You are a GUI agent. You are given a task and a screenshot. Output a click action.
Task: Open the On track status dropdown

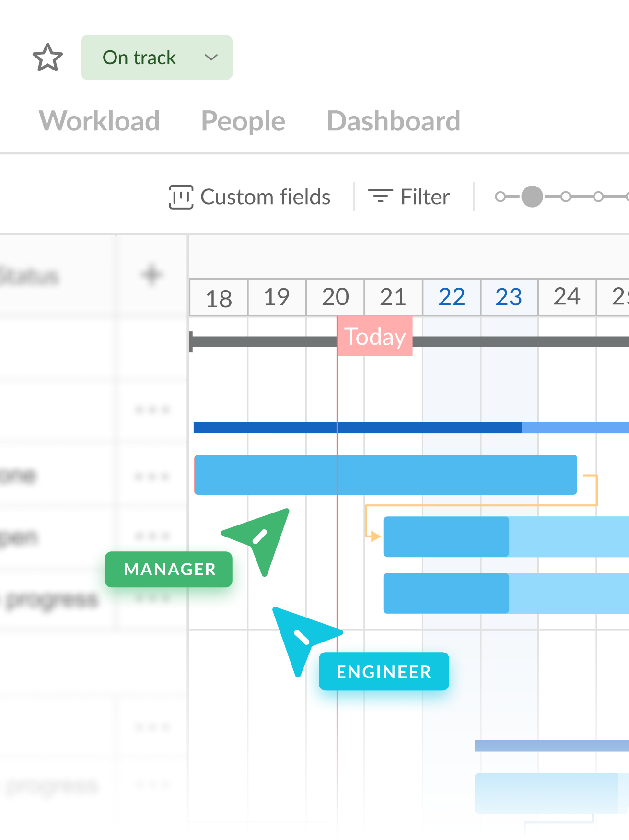139,58
